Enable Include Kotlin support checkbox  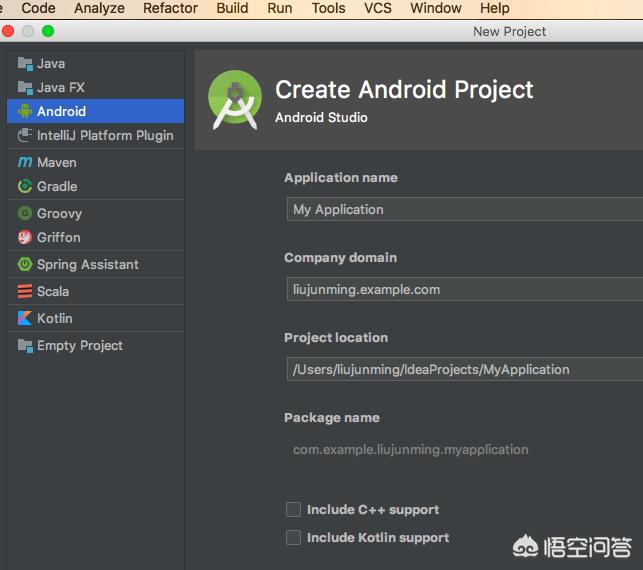[x=293, y=537]
